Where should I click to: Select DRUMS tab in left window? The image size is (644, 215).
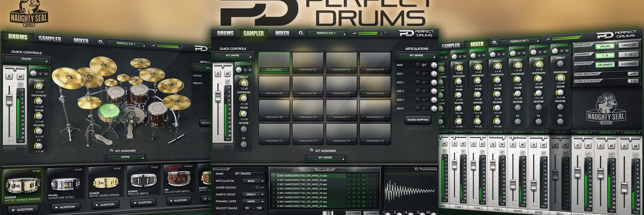(x=18, y=37)
